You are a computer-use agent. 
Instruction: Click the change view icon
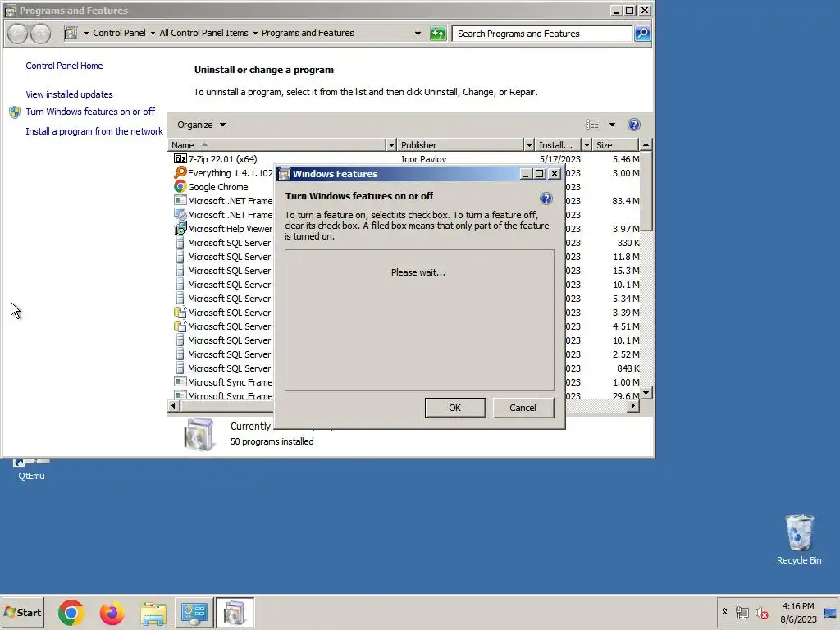tap(592, 125)
